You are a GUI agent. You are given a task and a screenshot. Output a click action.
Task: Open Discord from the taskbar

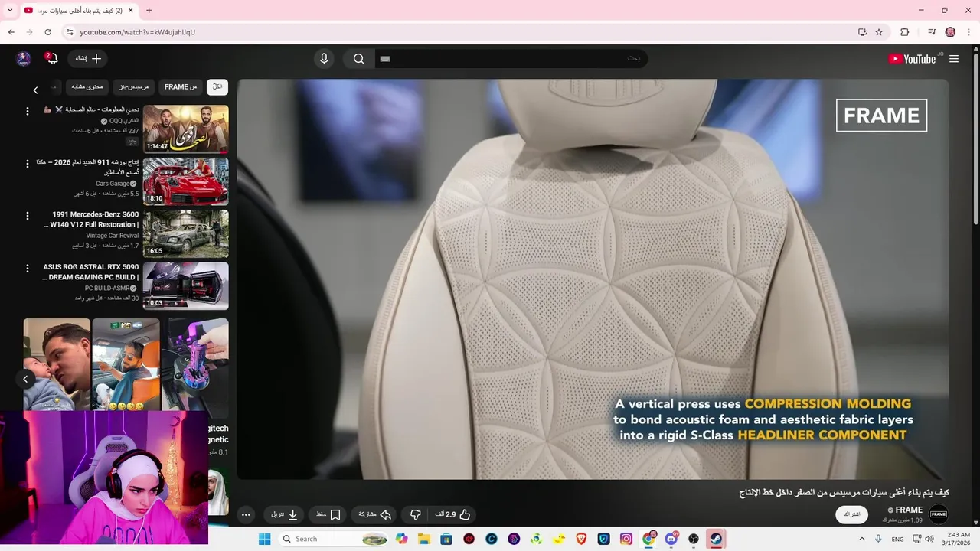(x=671, y=539)
